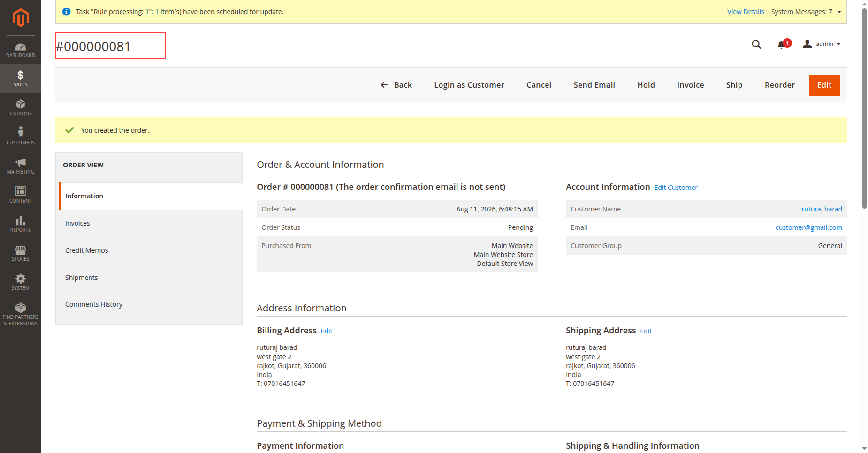Image resolution: width=868 pixels, height=453 pixels.
Task: Click the info icon in task message
Action: click(x=67, y=12)
